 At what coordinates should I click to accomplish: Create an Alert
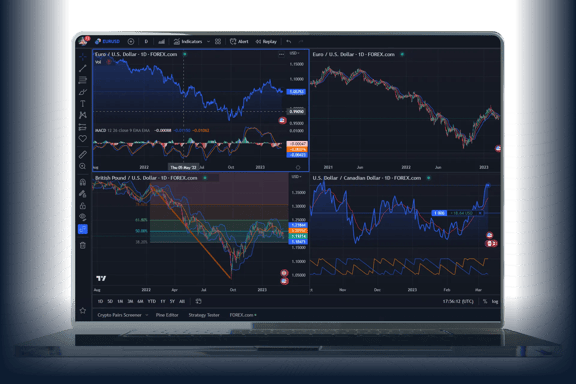pos(239,42)
